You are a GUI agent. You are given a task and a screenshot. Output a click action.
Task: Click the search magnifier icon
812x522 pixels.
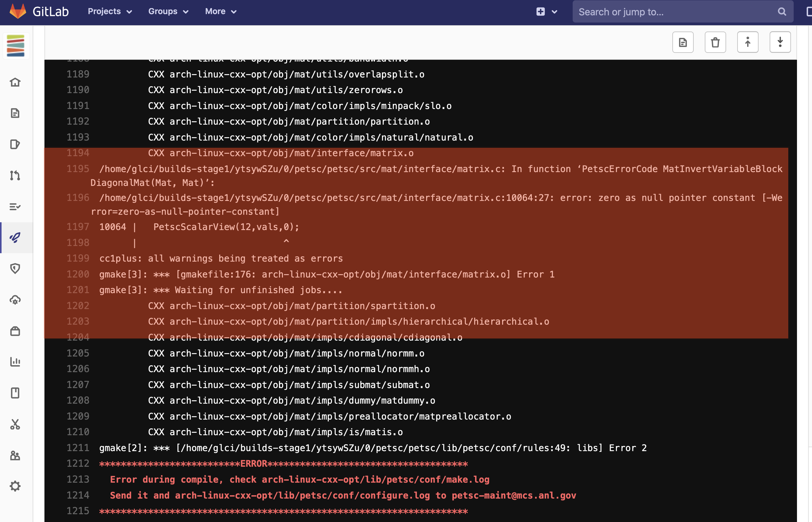pyautogui.click(x=782, y=12)
